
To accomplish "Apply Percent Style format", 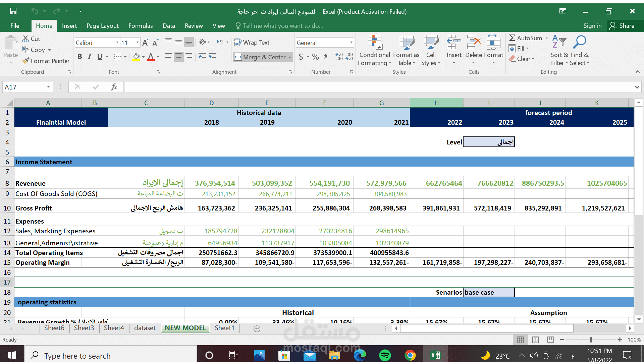I will 316,57.
